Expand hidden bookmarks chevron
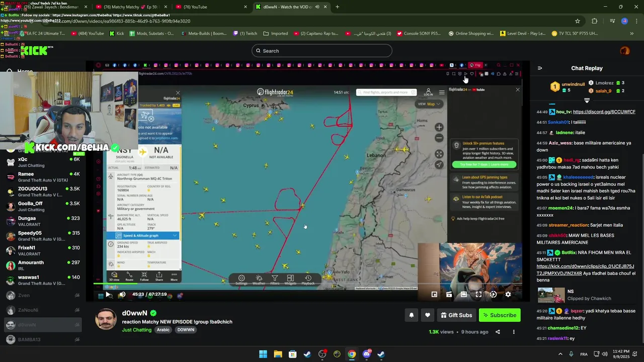The height and width of the screenshot is (362, 644). (x=631, y=34)
